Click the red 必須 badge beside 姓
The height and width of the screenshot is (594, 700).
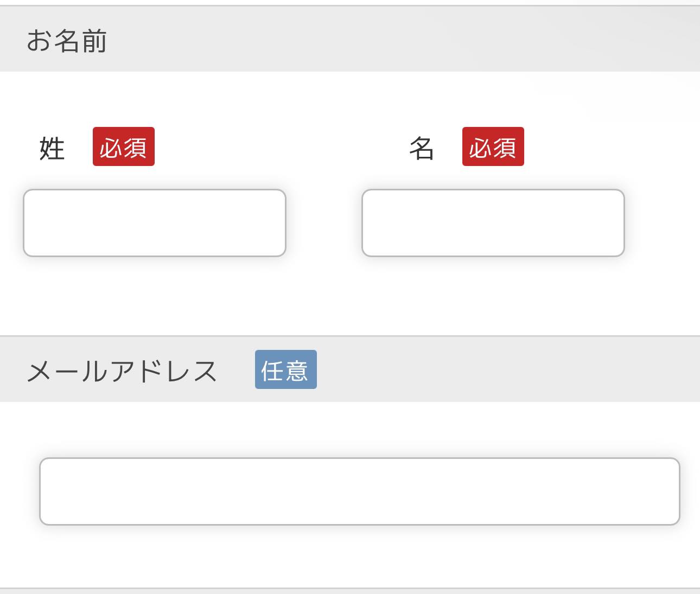pyautogui.click(x=124, y=146)
